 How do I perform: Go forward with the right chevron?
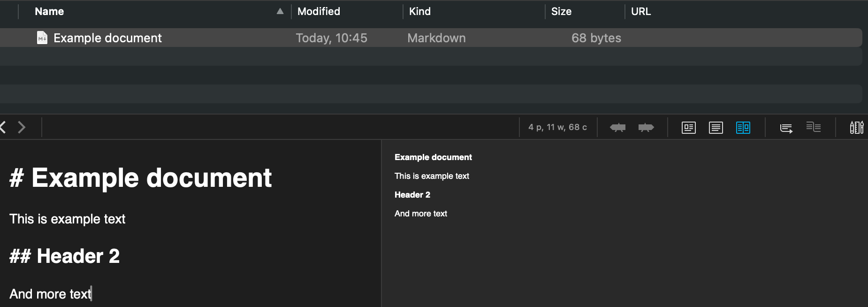pyautogui.click(x=22, y=127)
